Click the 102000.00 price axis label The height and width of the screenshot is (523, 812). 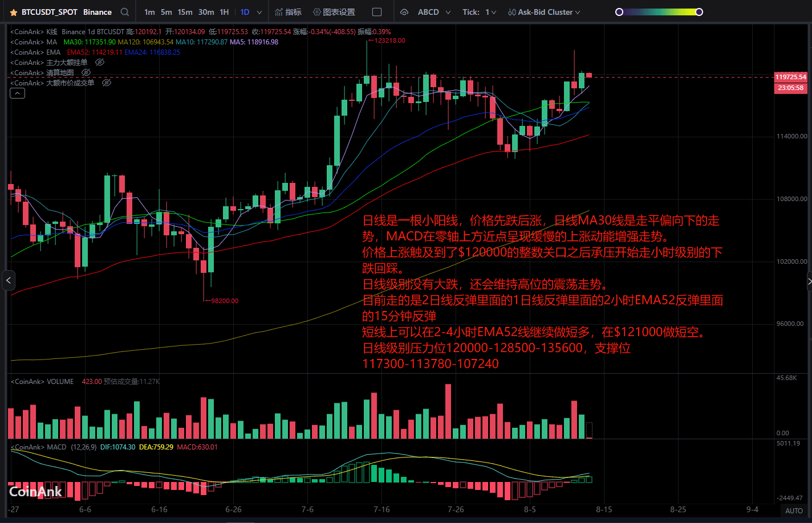(791, 261)
